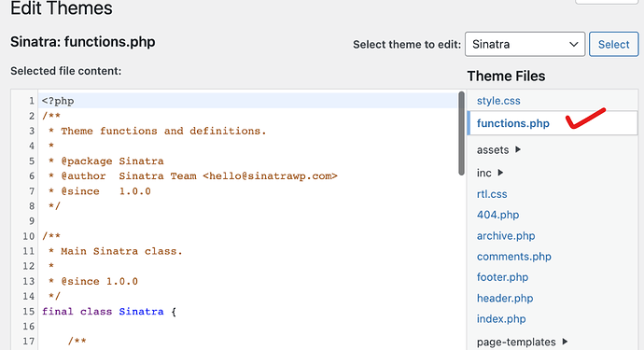This screenshot has height=350, width=644.
Task: Open header.php theme file
Action: point(505,298)
